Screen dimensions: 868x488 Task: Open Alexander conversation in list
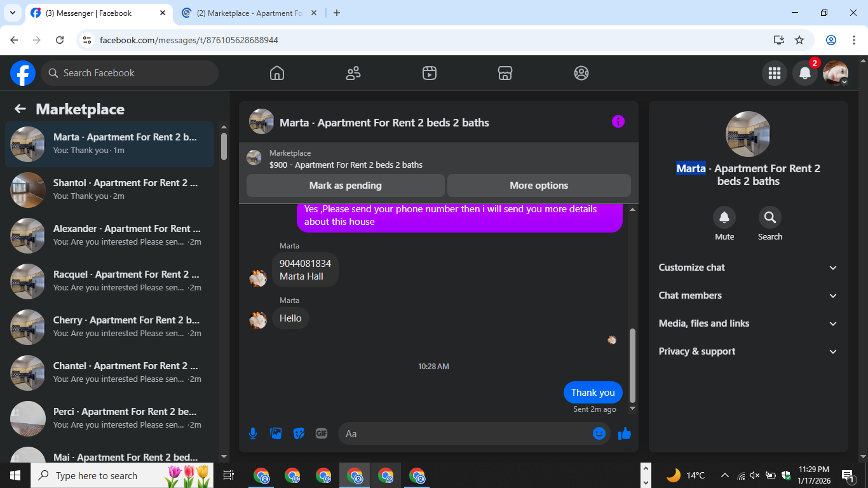point(110,236)
